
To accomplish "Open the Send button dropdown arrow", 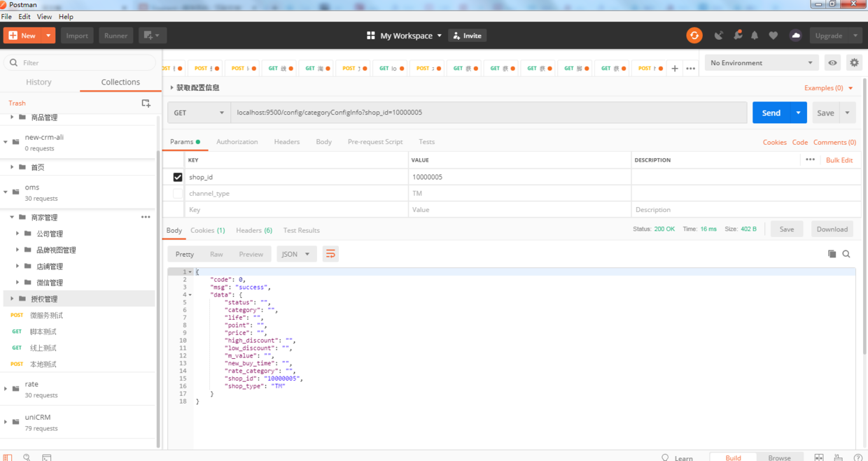I will [x=798, y=113].
